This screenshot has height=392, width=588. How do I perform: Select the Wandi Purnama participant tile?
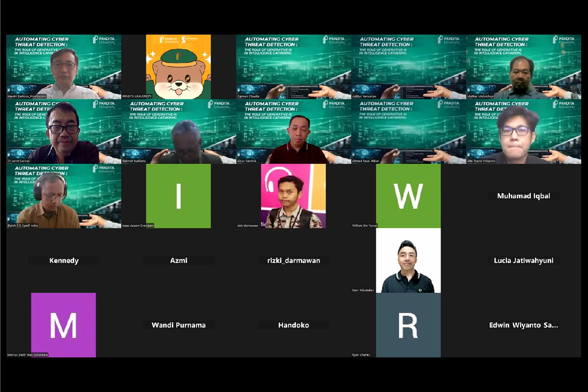tap(178, 325)
